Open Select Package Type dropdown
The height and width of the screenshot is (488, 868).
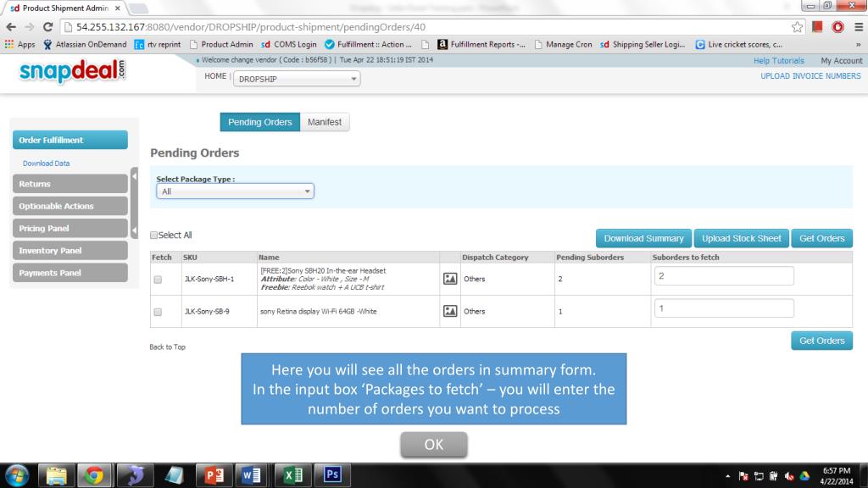pos(235,191)
